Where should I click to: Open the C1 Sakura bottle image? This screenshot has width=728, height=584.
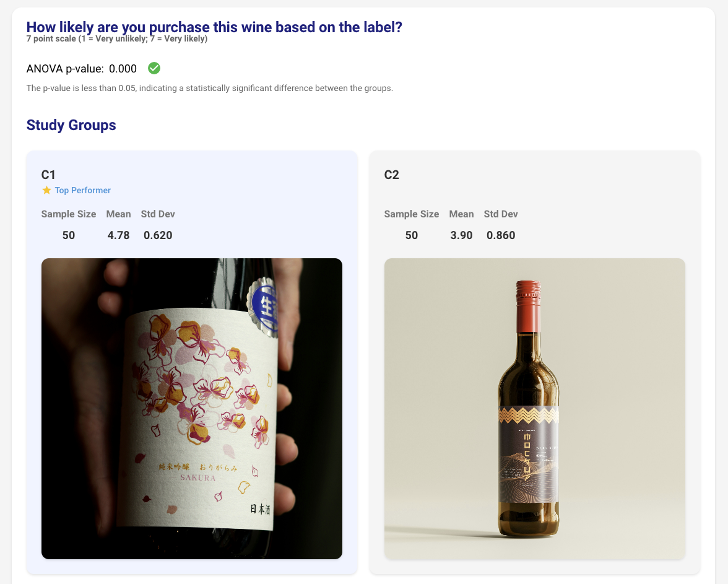coord(192,409)
